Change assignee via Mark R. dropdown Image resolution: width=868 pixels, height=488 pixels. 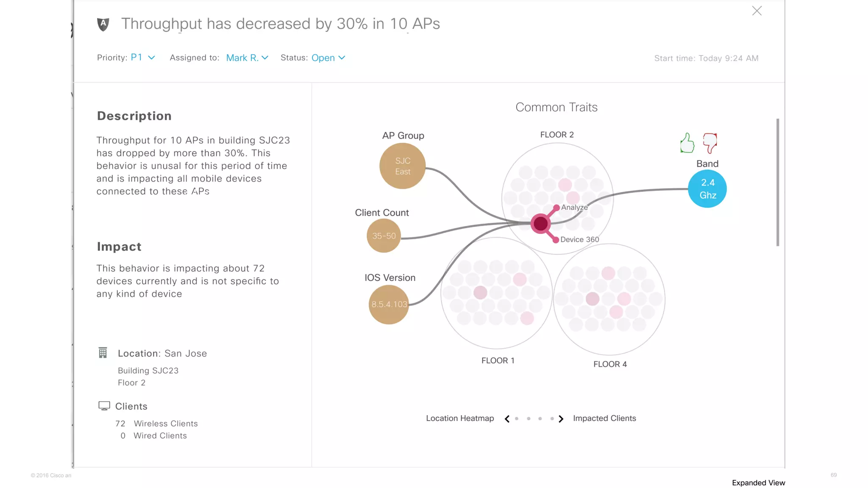click(x=247, y=58)
